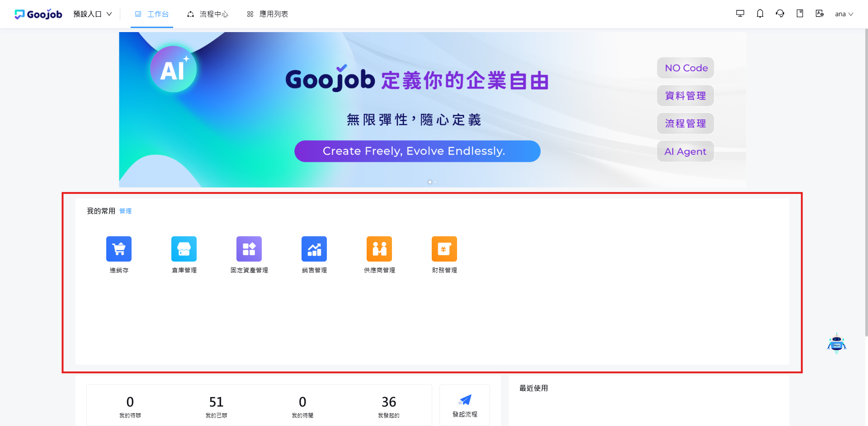
Task: Click the AI Agent banner button
Action: [x=686, y=151]
